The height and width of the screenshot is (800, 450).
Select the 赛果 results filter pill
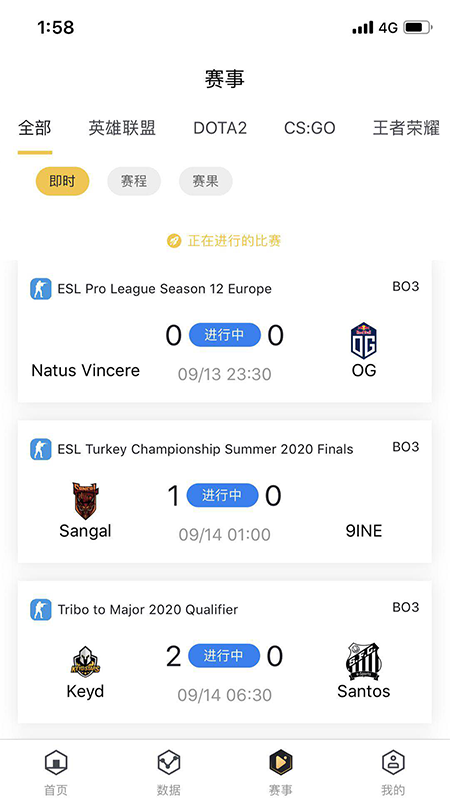206,181
